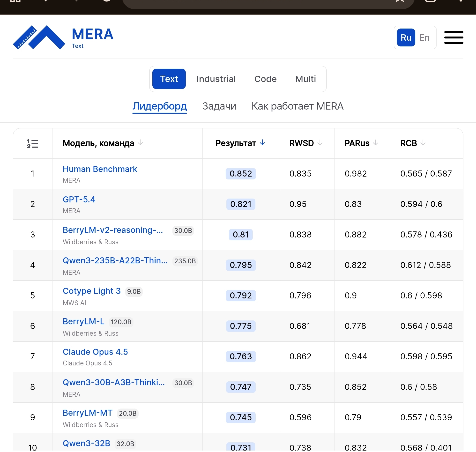
Task: Sort by Результат arrow
Action: pyautogui.click(x=262, y=143)
